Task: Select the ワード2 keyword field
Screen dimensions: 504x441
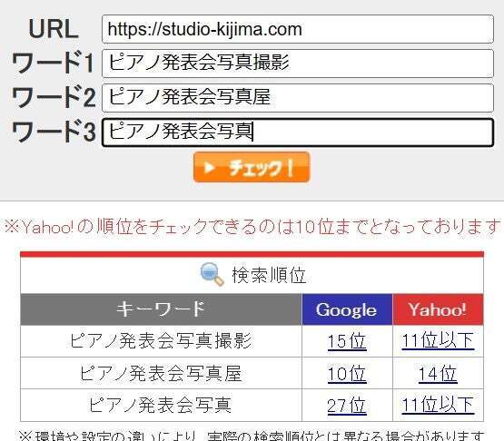Action: click(298, 98)
